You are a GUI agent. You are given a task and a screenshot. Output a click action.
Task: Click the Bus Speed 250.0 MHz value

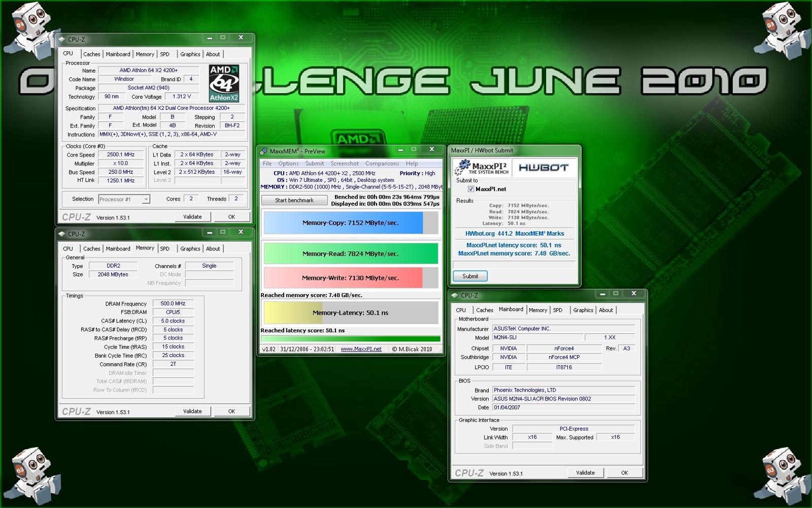coord(121,172)
